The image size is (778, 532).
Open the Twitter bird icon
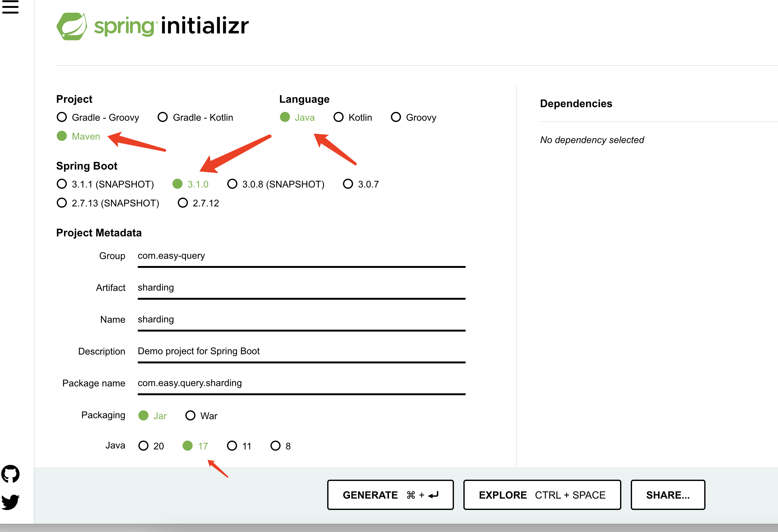(x=10, y=502)
